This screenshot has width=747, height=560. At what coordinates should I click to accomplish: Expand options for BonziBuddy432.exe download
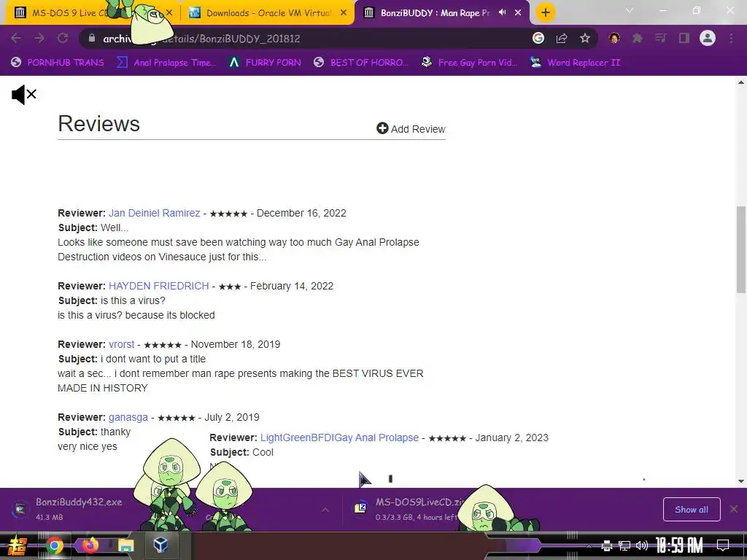(325, 510)
